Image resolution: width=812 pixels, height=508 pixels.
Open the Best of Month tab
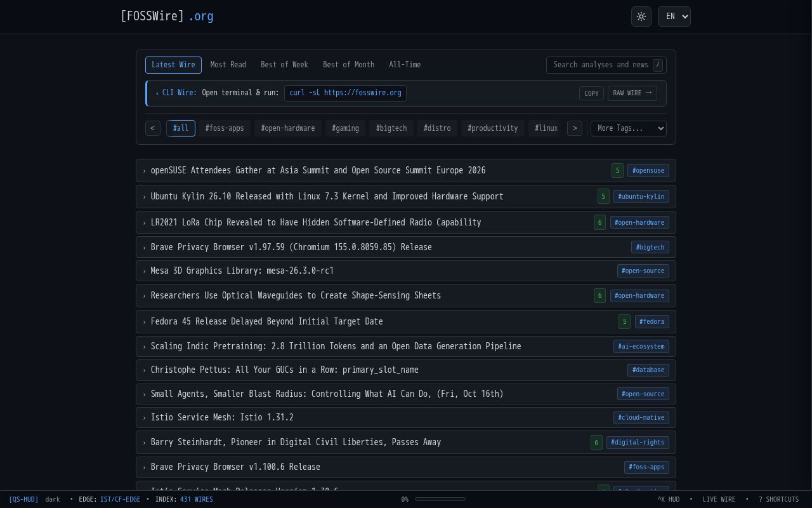pos(348,65)
